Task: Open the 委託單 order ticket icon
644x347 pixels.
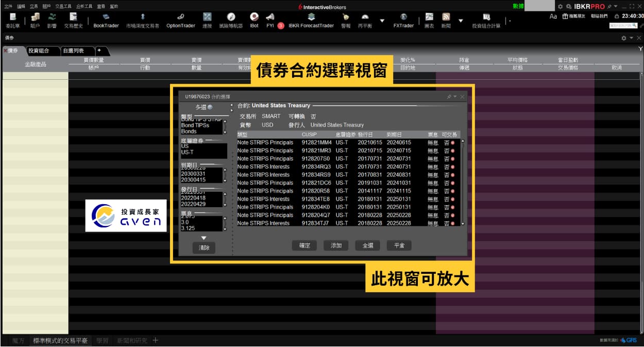Action: pyautogui.click(x=13, y=20)
